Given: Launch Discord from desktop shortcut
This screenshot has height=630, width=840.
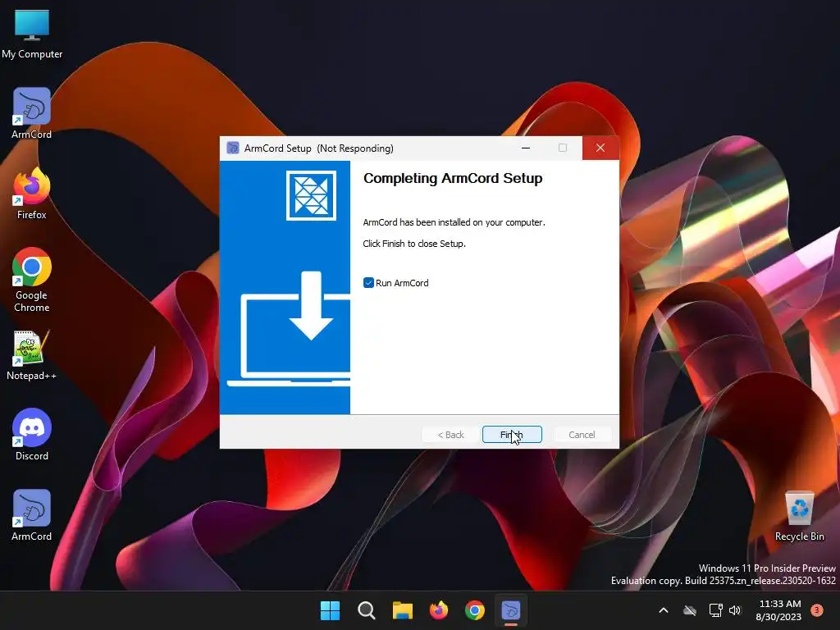Looking at the screenshot, I should [32, 435].
